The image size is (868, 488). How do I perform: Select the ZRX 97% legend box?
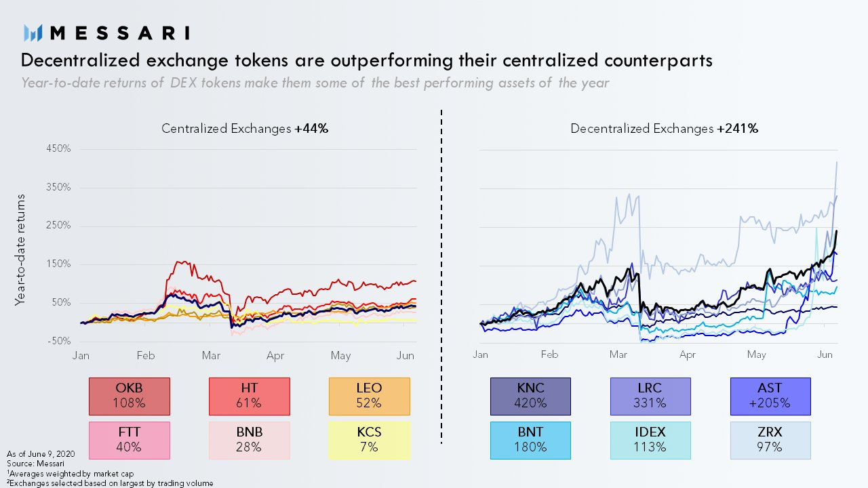pos(770,440)
